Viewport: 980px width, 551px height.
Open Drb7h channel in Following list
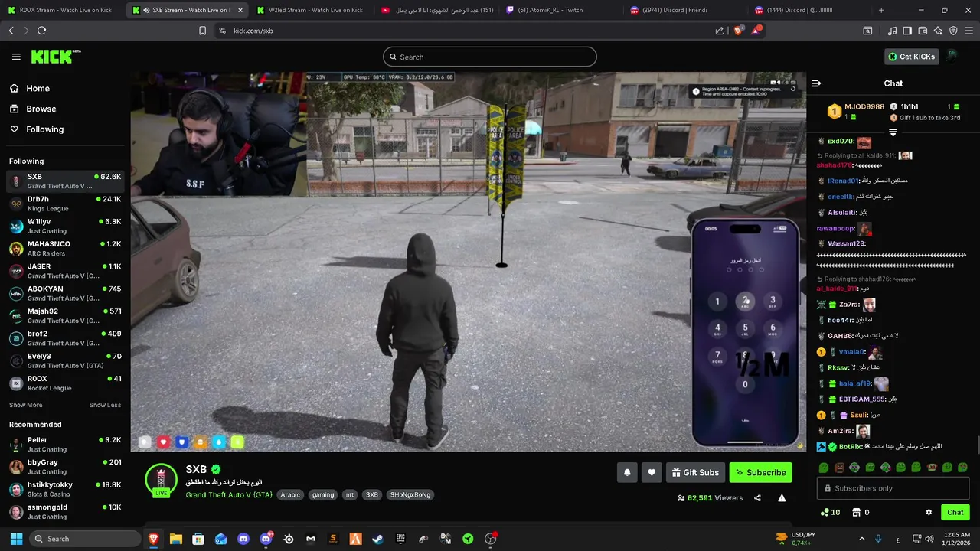tap(65, 204)
